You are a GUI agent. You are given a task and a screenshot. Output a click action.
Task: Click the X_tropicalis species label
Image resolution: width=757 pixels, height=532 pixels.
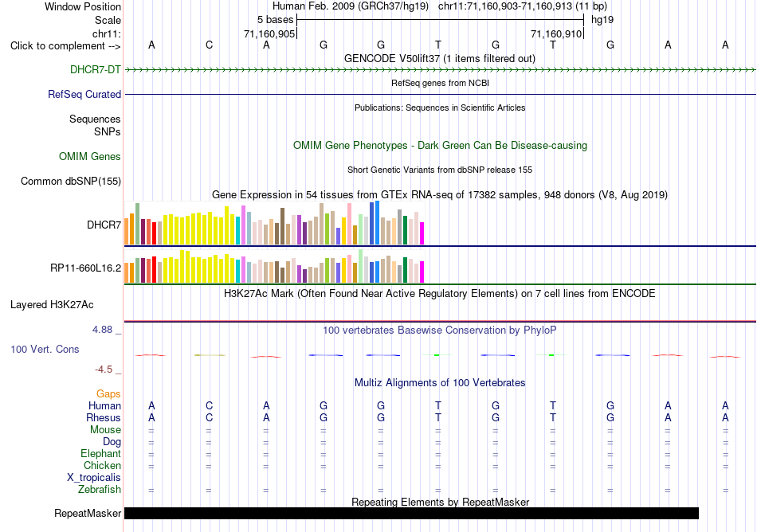tap(94, 478)
